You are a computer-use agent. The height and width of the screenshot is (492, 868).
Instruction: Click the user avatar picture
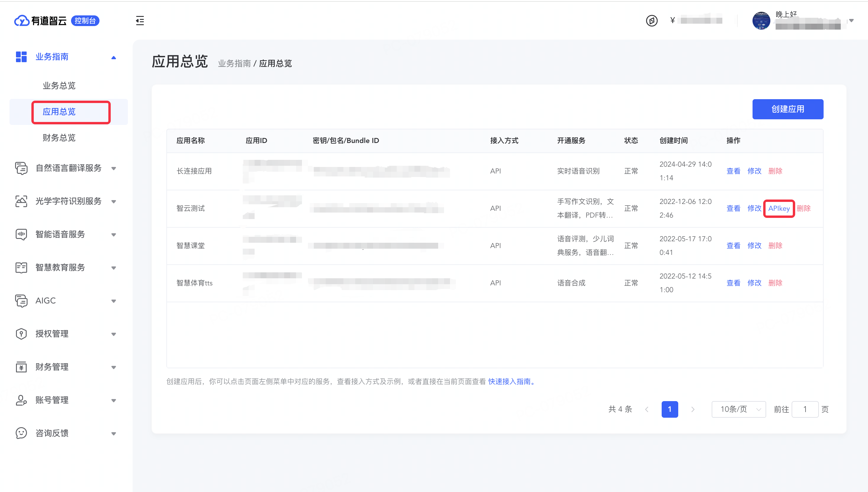click(x=761, y=21)
